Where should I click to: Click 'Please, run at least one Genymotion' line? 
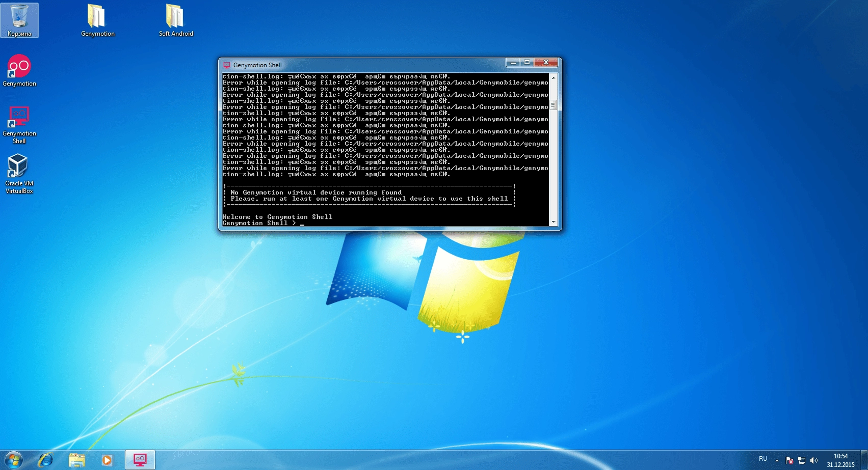tap(369, 199)
